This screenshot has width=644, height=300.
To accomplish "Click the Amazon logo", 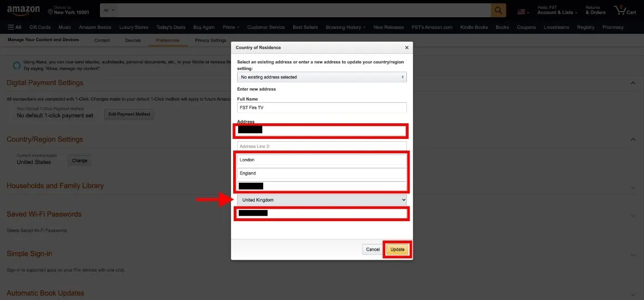I will point(23,10).
